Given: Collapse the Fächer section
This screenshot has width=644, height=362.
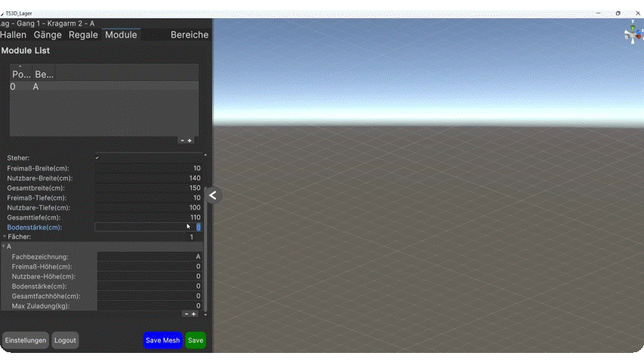Looking at the screenshot, I should pos(4,237).
